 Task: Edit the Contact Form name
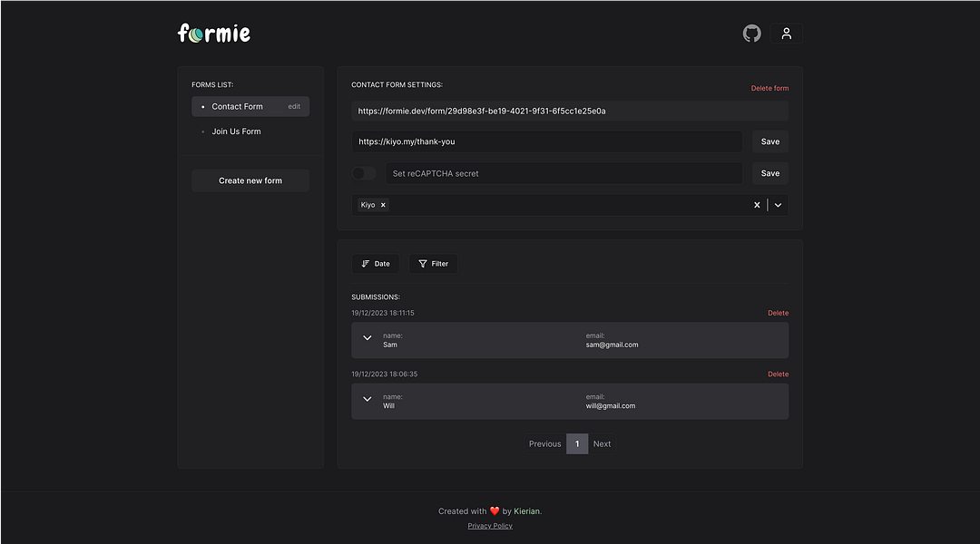coord(294,106)
